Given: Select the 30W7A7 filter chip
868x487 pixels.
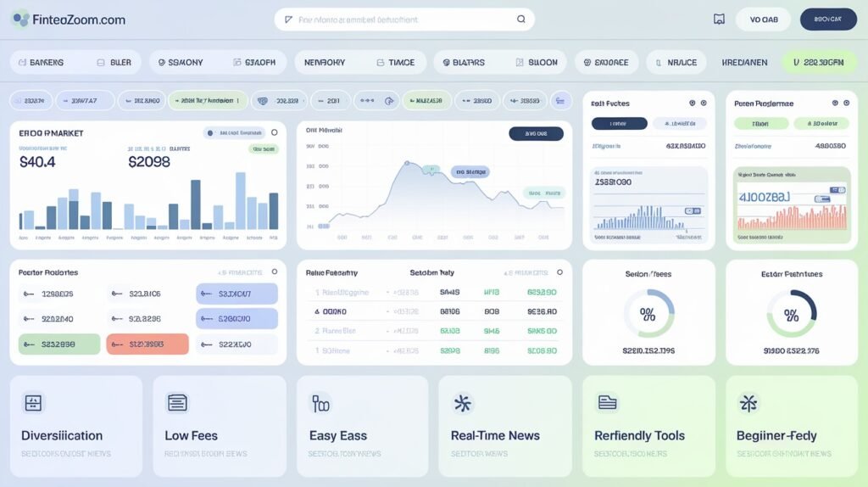Looking at the screenshot, I should (x=86, y=101).
